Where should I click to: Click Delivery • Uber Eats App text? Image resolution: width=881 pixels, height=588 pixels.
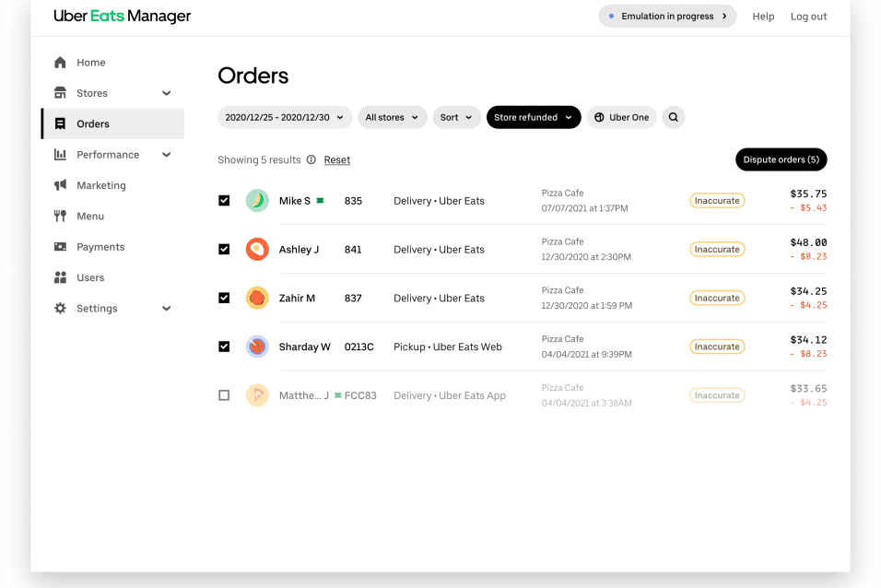[450, 395]
